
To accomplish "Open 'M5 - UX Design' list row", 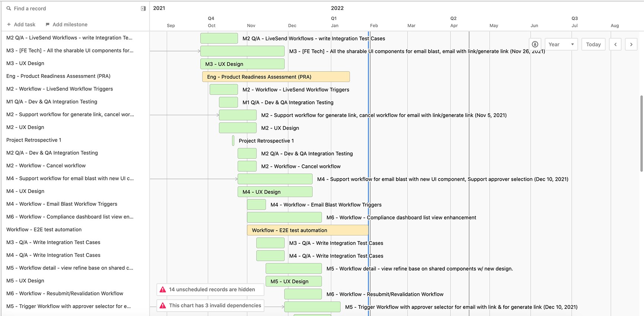I will pos(75,281).
